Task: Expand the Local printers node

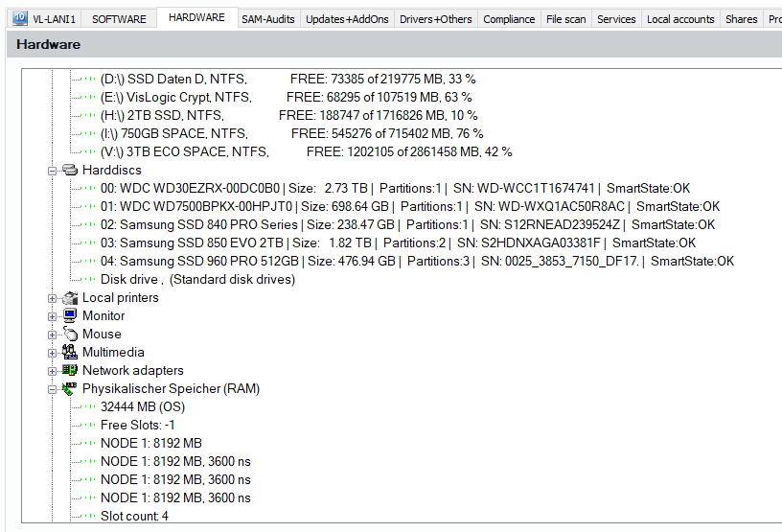Action: [53, 298]
